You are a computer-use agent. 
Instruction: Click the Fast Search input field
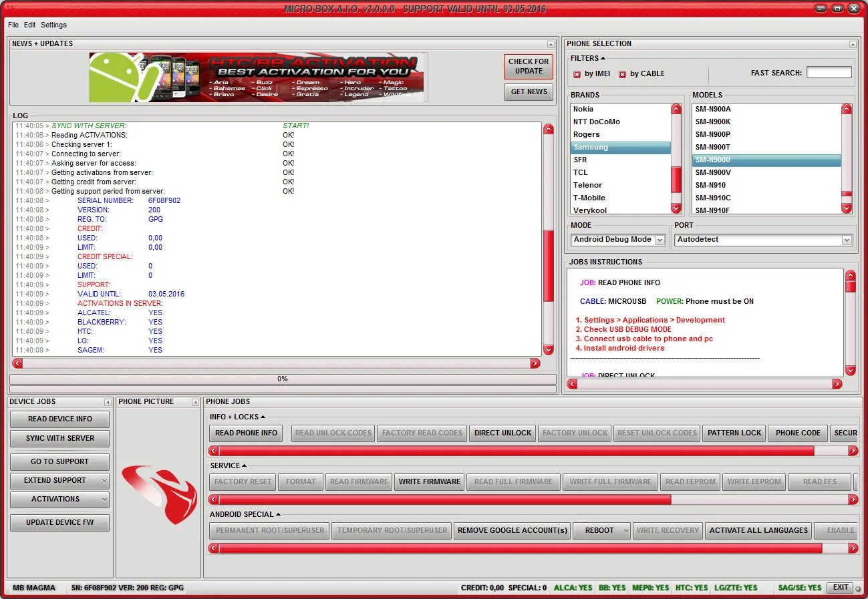829,72
